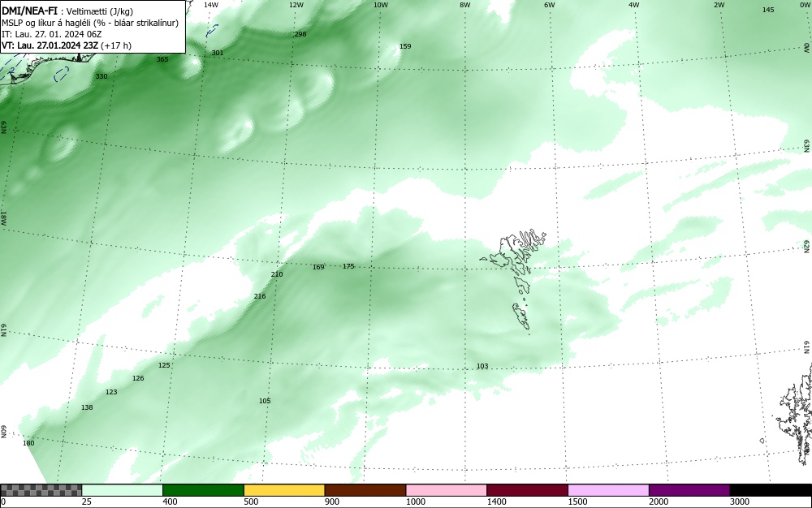Click the map value '103'
Screen dimensions: 812x508
point(482,366)
